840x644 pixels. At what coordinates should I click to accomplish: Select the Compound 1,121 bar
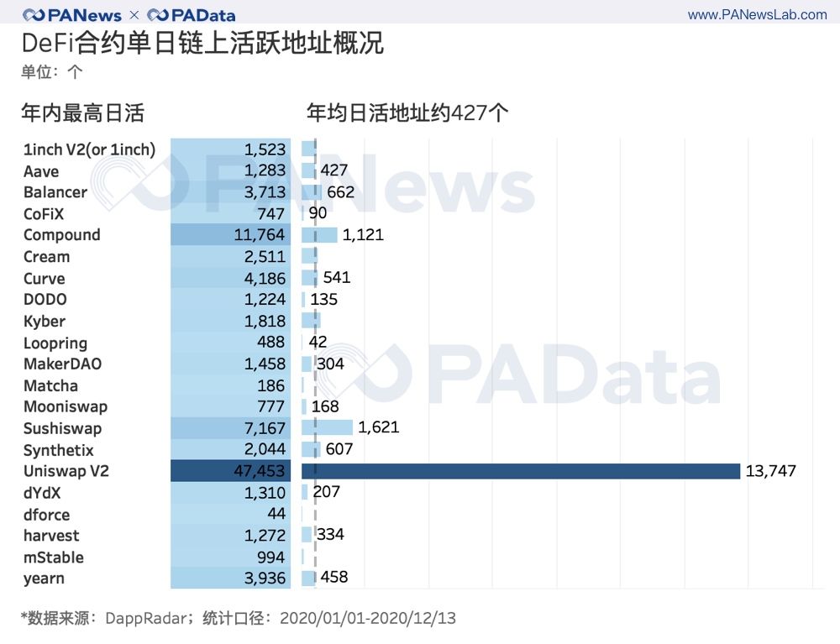click(319, 234)
